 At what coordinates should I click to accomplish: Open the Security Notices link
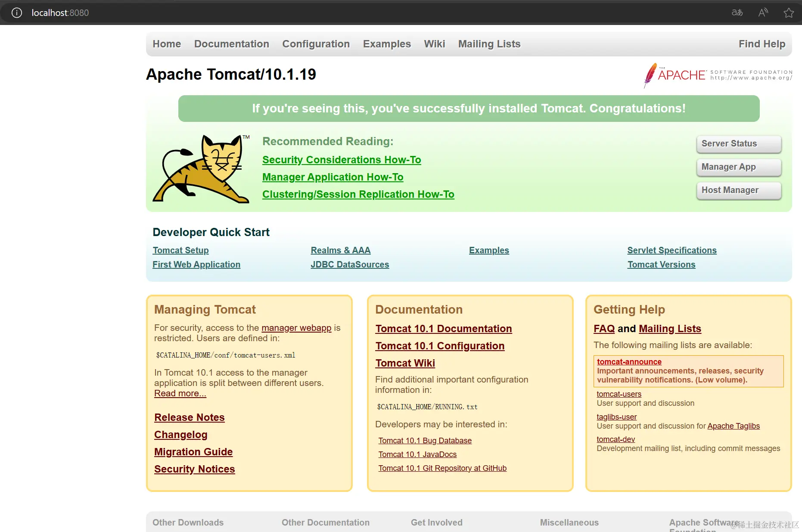coord(195,469)
